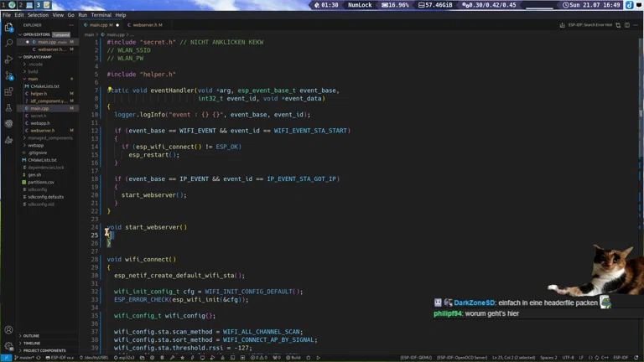The image size is (644, 362).
Task: Click Spaces: 2 indentation status item
Action: pos(548,358)
